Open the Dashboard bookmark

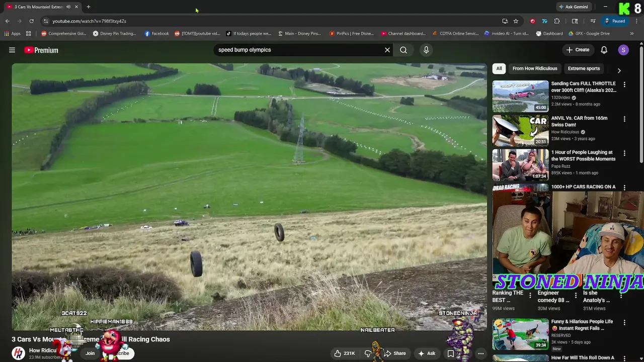549,34
